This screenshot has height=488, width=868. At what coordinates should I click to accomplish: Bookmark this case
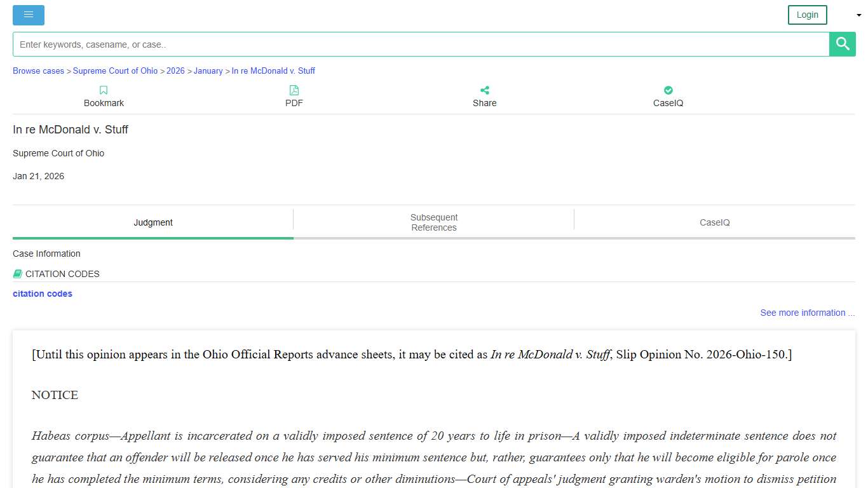tap(103, 96)
